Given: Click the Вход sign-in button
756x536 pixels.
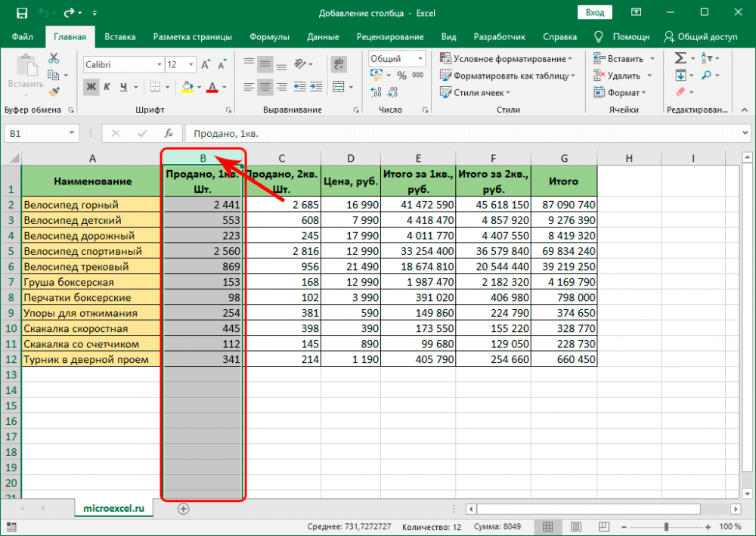Looking at the screenshot, I should click(x=595, y=13).
